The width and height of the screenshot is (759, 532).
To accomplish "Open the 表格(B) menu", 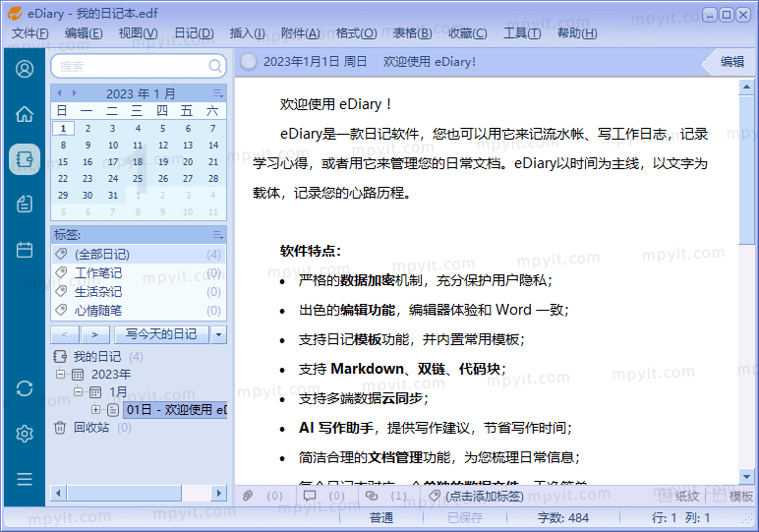I will (412, 32).
